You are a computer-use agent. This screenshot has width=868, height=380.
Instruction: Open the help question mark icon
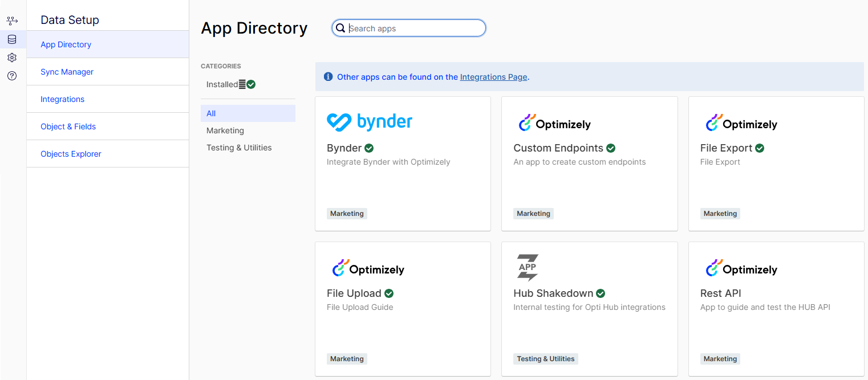12,76
